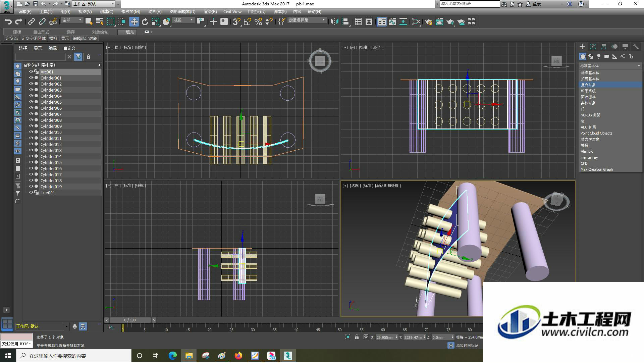Open the Curve Editor icon
The height and width of the screenshot is (363, 644).
coord(392,22)
